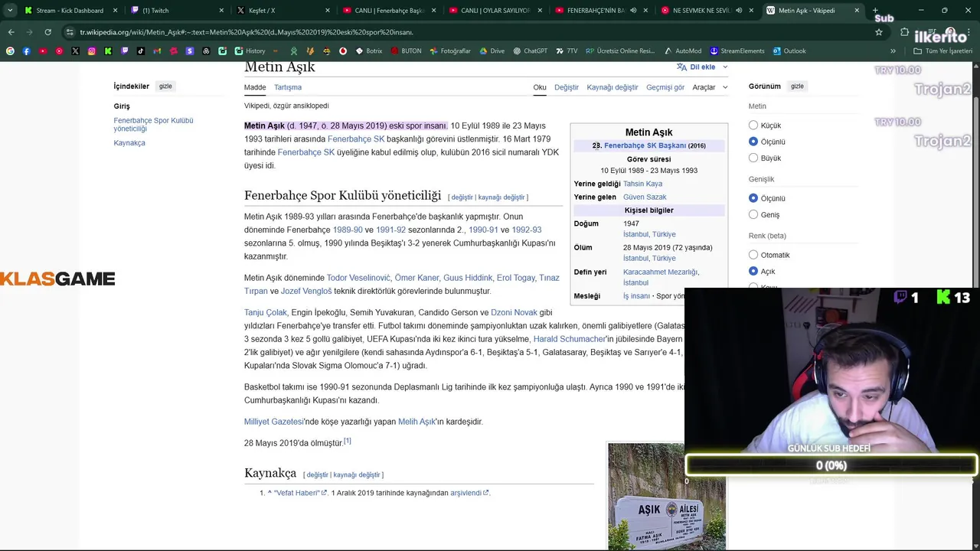Mute the NE SEVMEK NE SEVİL tab speaker icon

coord(739,11)
